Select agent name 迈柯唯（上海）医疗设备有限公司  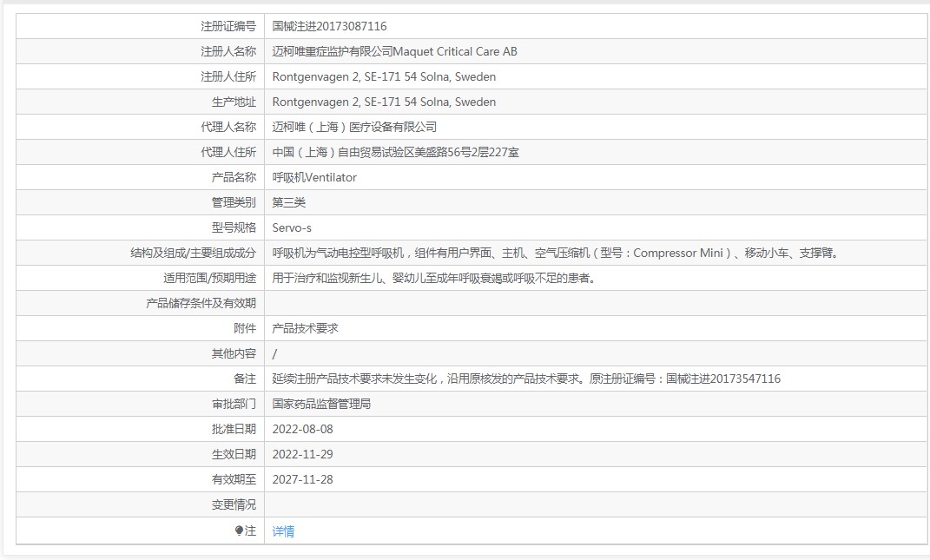coord(354,127)
